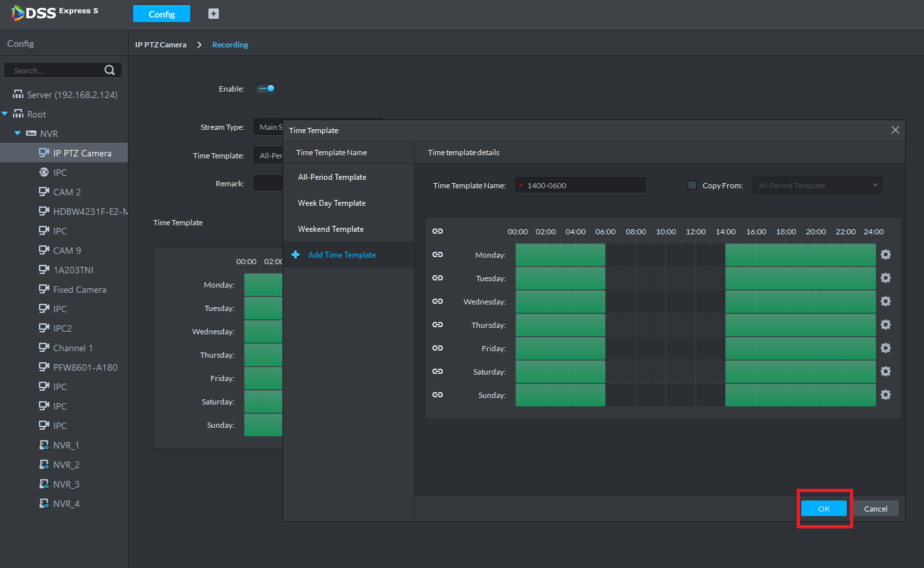The image size is (924, 568).
Task: Collapse the Root tree node
Action: point(5,114)
